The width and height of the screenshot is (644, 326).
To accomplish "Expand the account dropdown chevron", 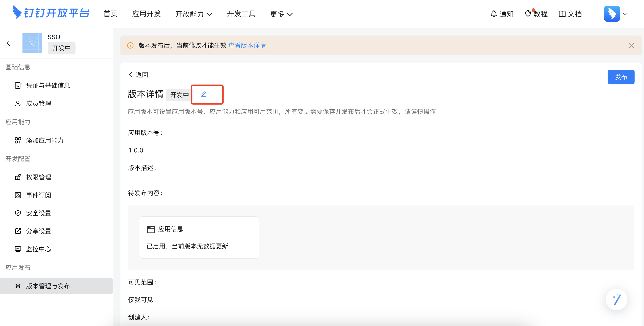I will (x=625, y=14).
